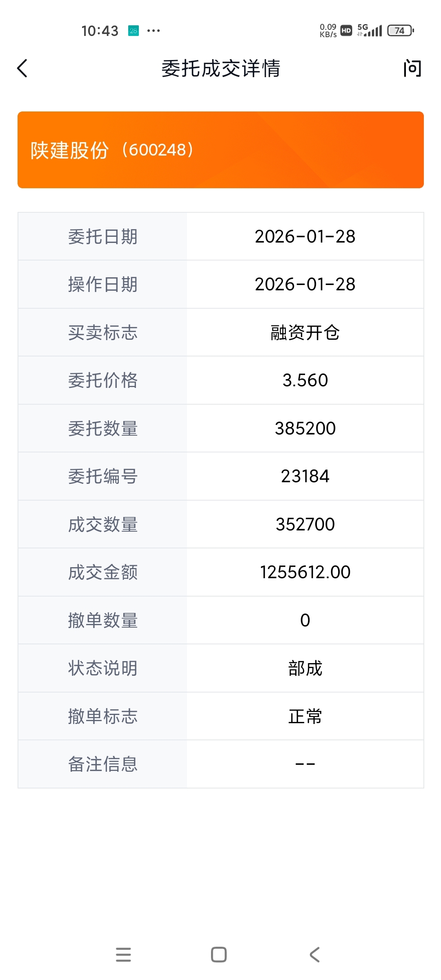Image resolution: width=441 pixels, height=980 pixels.
Task: Tap the battery indicator in status bar
Action: pos(401,31)
